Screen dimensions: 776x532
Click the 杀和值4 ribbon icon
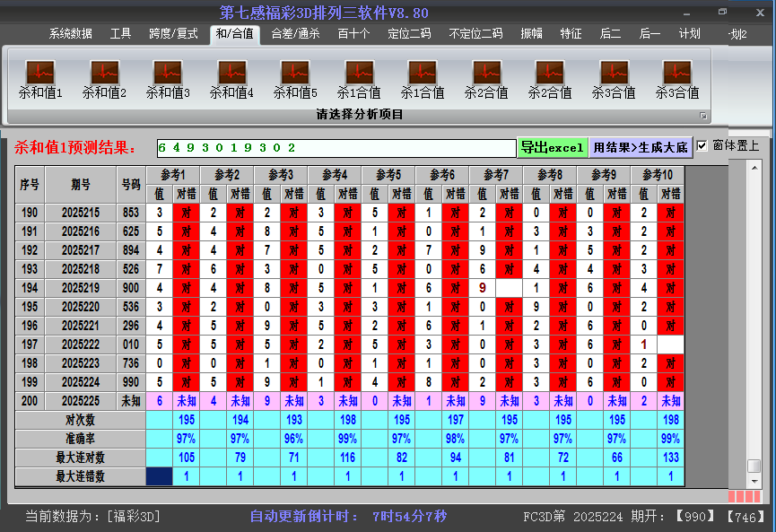pyautogui.click(x=231, y=74)
